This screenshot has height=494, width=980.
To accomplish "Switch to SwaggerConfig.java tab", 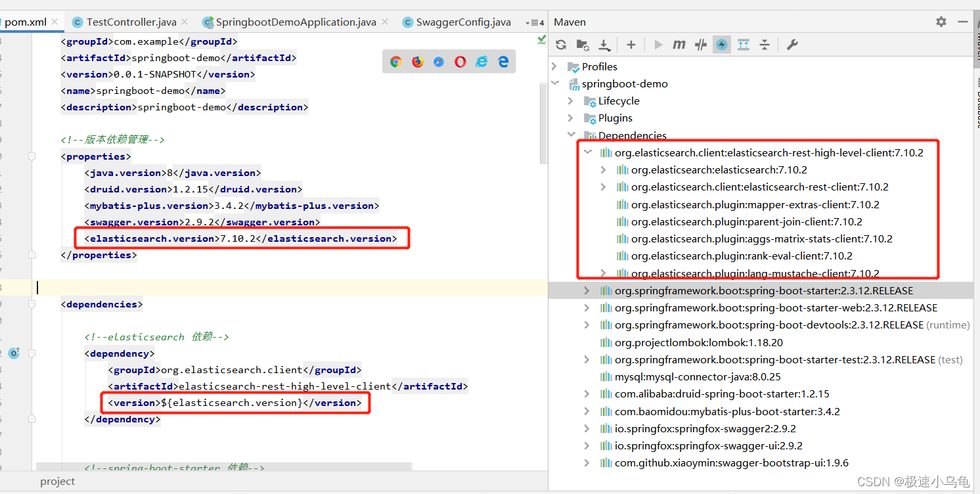I will click(x=463, y=22).
